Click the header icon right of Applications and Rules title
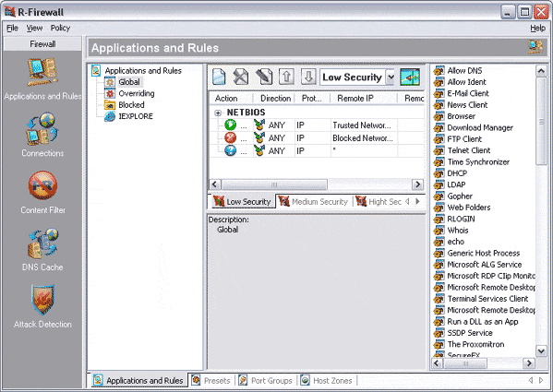This screenshot has width=553, height=392. [x=535, y=47]
